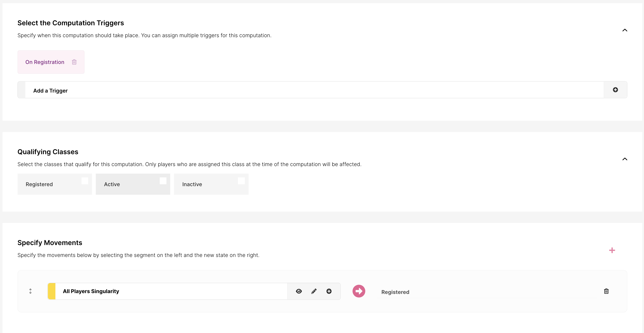Click the plus icon in Add a Trigger
Screen dimensions: 644x333
click(615, 90)
